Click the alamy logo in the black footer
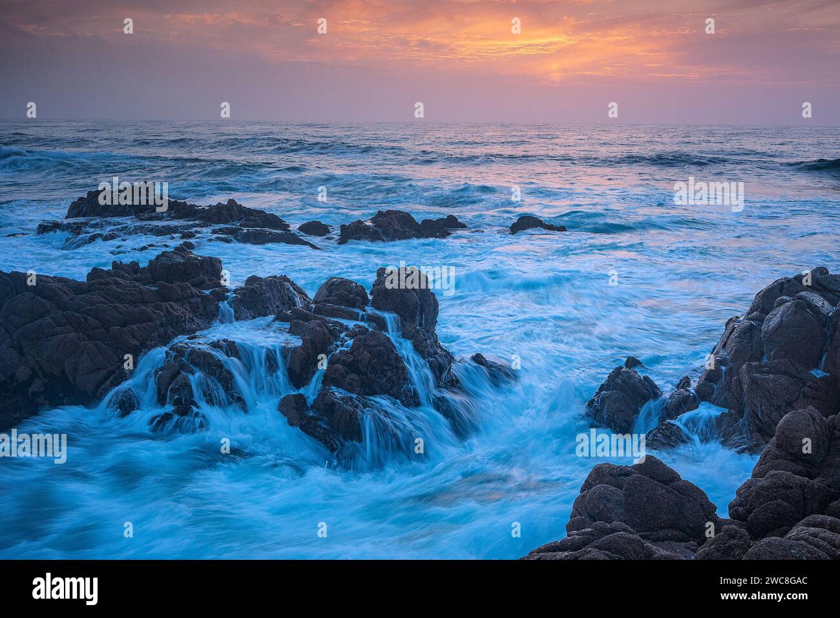The image size is (840, 618). 65,589
